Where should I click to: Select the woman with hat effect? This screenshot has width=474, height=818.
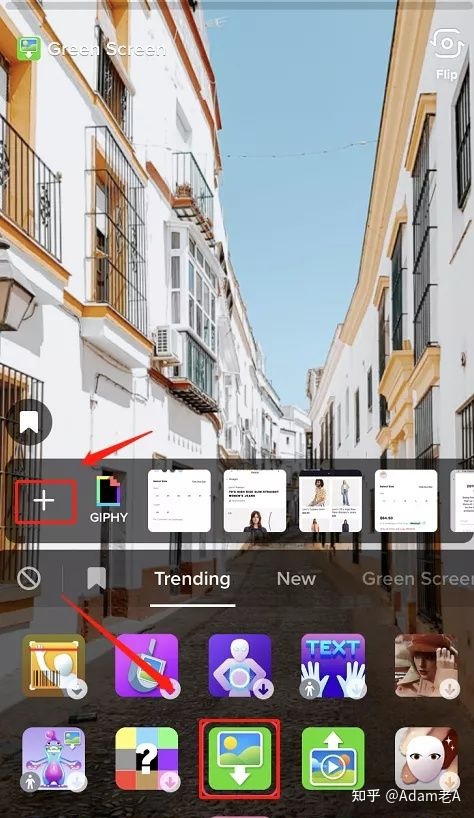pos(427,666)
